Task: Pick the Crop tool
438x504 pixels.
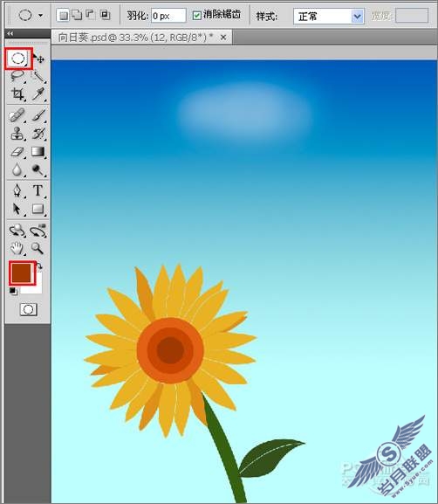Action: (x=17, y=93)
